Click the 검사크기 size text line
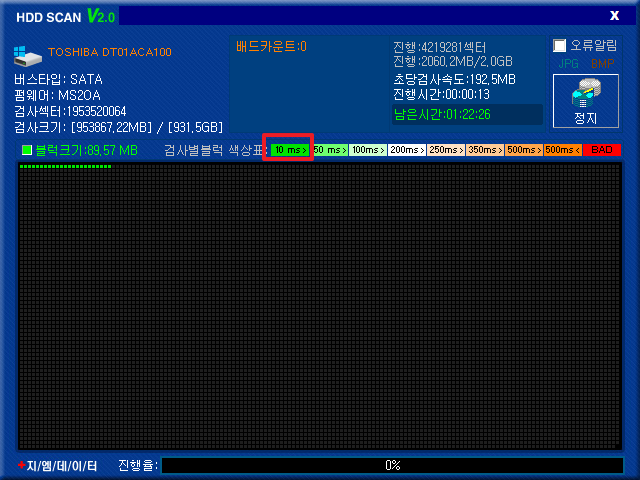Viewport: 640px width, 480px height. [118, 128]
